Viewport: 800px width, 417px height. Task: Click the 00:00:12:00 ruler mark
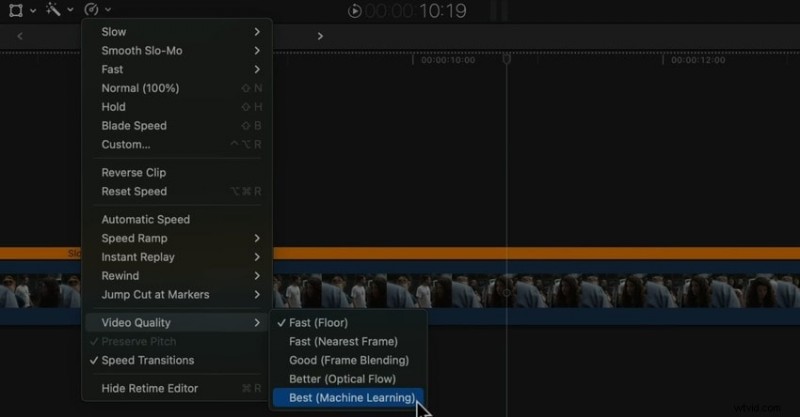coord(697,60)
